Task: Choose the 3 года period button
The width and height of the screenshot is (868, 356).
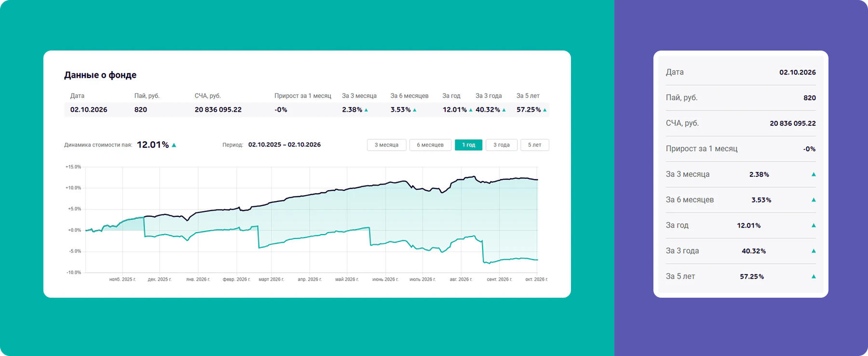Action: (502, 145)
